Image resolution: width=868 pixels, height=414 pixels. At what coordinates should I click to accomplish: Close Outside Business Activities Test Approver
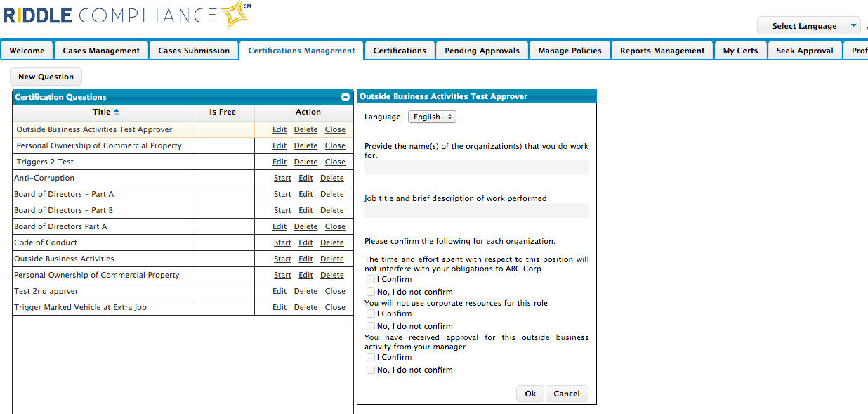coord(335,129)
